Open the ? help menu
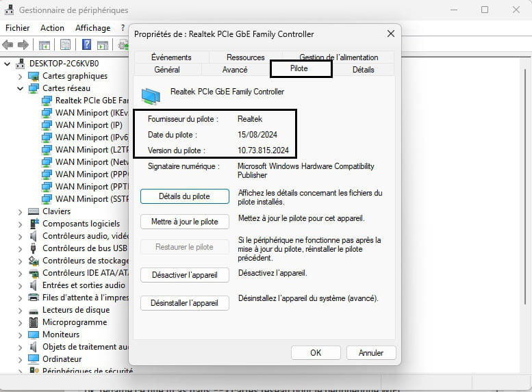Screen dimensions: 532x392 (123, 28)
